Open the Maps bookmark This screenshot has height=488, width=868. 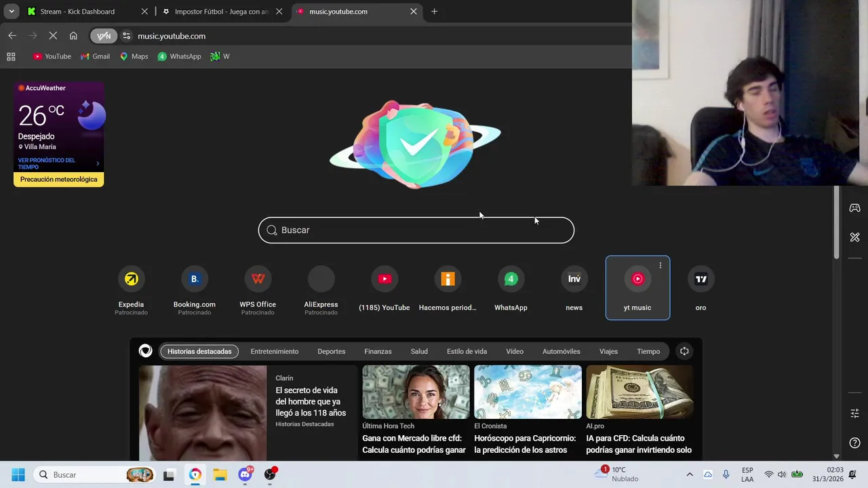coord(134,56)
